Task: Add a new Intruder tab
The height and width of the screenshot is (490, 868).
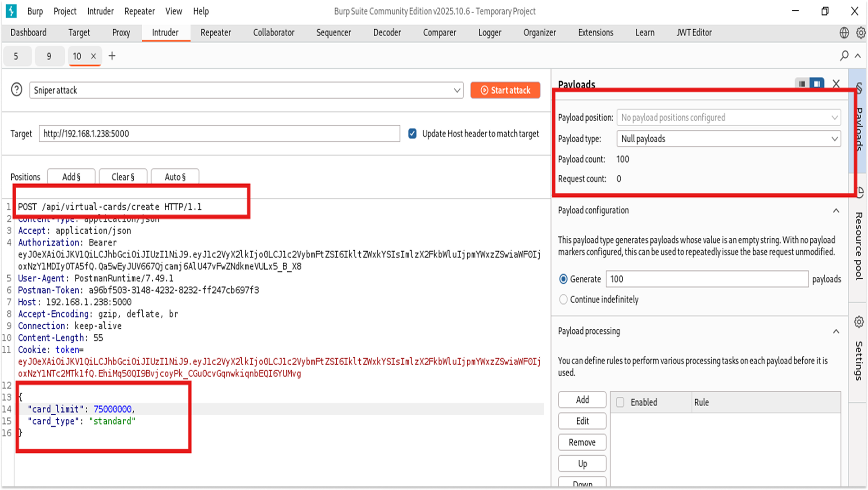Action: 112,56
